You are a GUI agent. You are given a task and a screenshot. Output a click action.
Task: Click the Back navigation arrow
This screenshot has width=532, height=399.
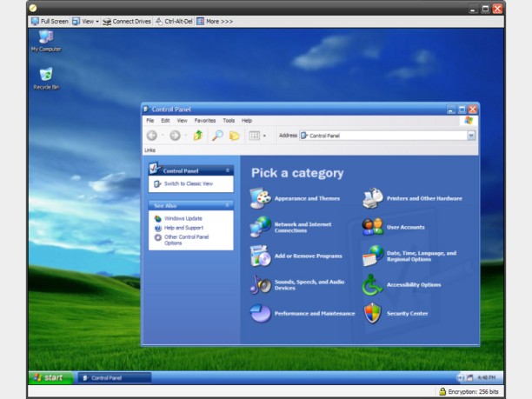coord(152,136)
